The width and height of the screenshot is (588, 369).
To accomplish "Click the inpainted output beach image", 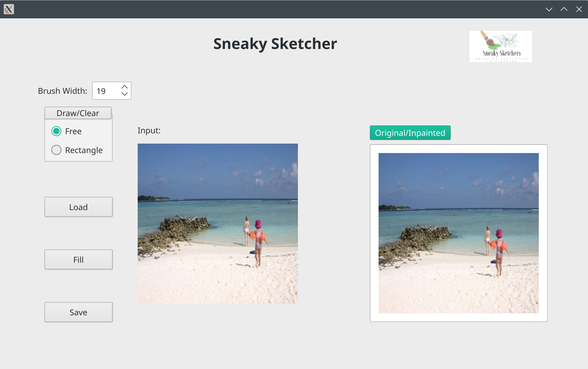I will point(458,233).
